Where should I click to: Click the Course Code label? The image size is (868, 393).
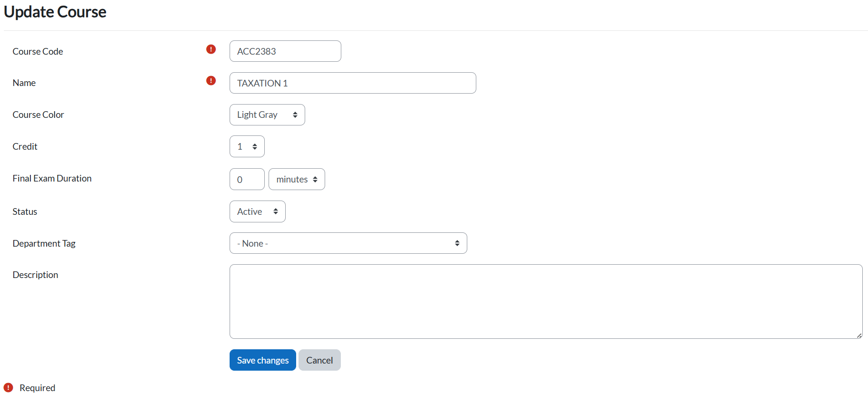pyautogui.click(x=38, y=51)
